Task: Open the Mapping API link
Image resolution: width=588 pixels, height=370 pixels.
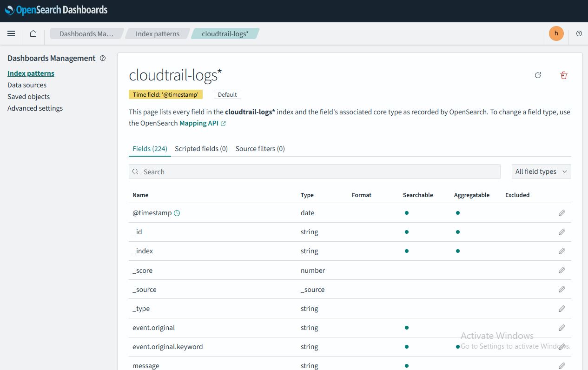Action: 203,123
